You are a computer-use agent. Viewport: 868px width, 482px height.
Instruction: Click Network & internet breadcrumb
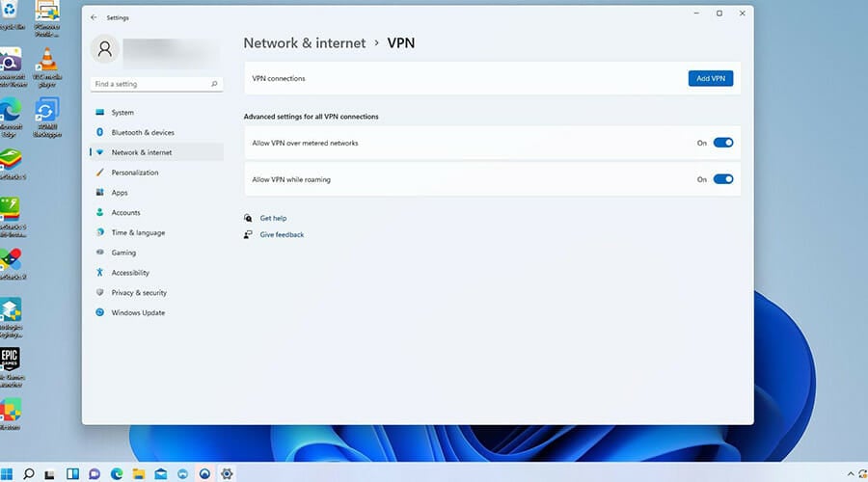click(x=305, y=43)
